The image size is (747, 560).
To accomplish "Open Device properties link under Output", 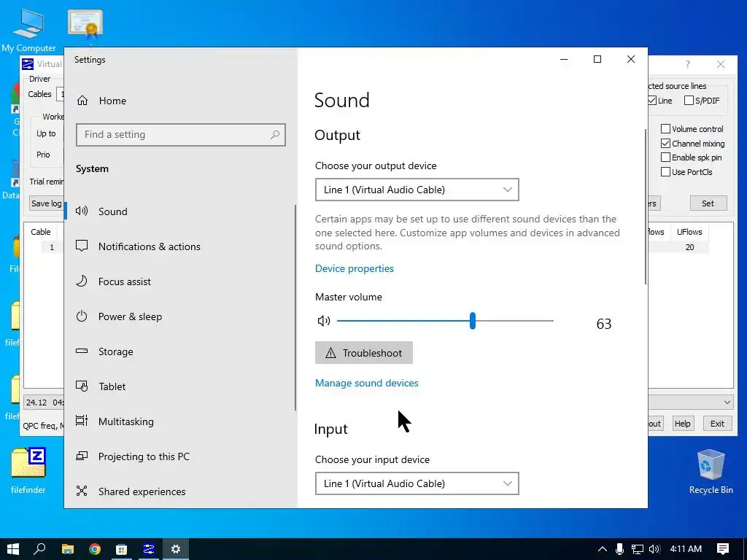I will point(355,268).
